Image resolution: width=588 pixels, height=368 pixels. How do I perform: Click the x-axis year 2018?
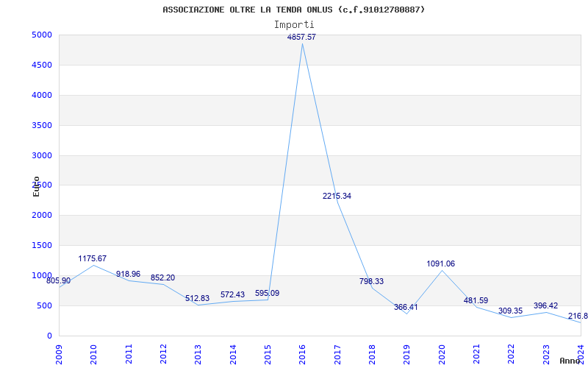372,355
